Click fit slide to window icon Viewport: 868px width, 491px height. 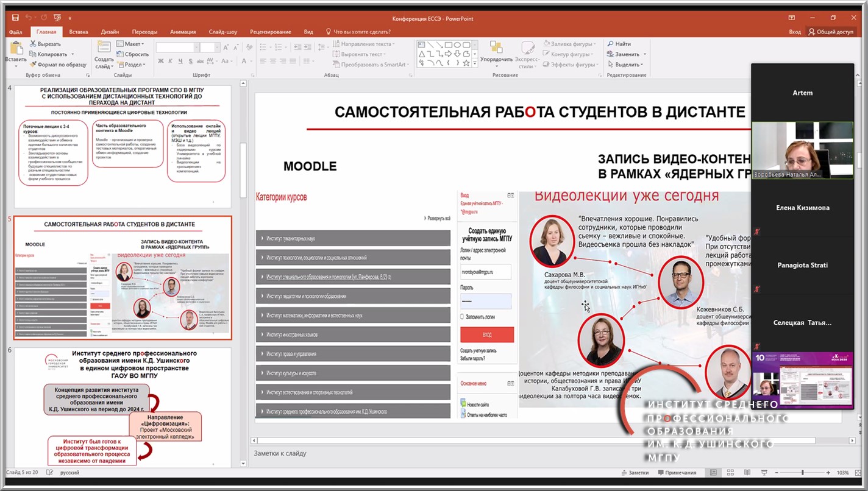[856, 473]
